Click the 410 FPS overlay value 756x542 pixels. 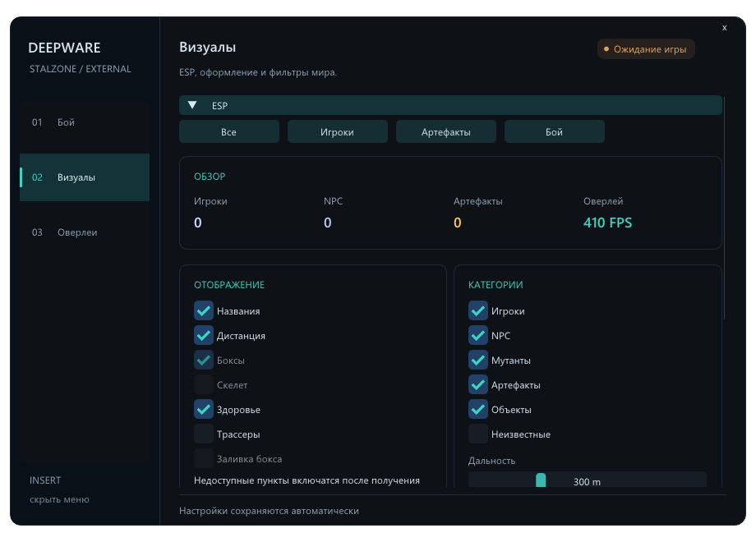607,223
